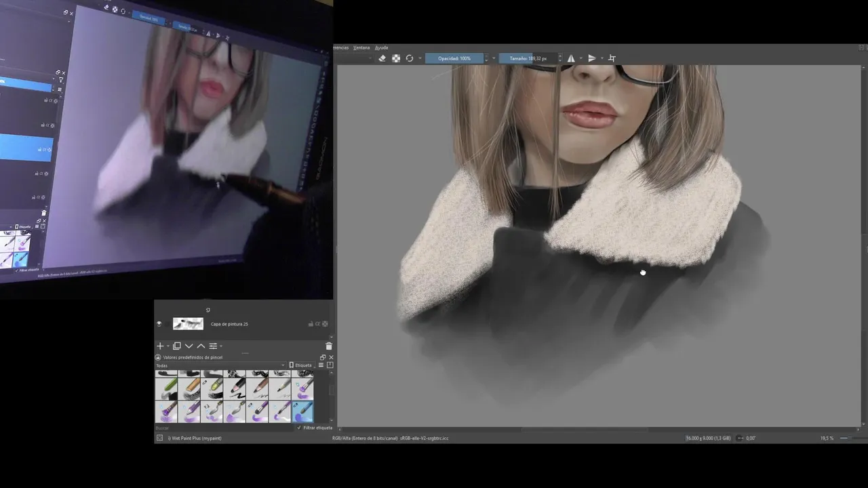This screenshot has height=488, width=868.
Task: Adjust the Tamaño brush size slider
Action: click(x=528, y=58)
